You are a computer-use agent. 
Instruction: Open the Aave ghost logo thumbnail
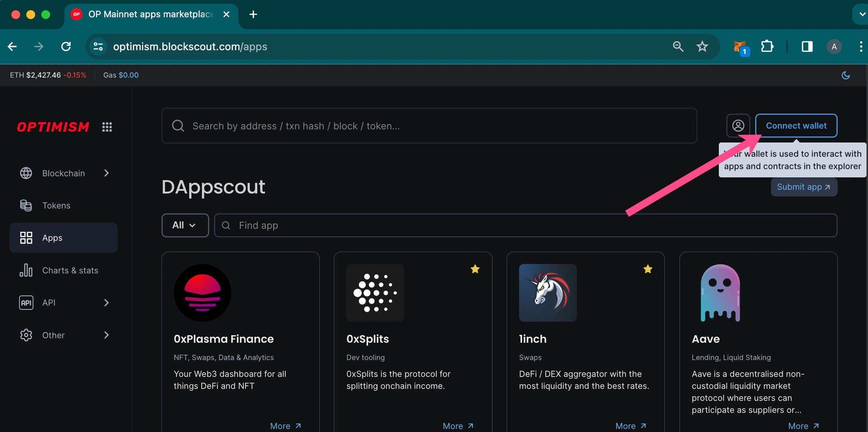pos(720,293)
